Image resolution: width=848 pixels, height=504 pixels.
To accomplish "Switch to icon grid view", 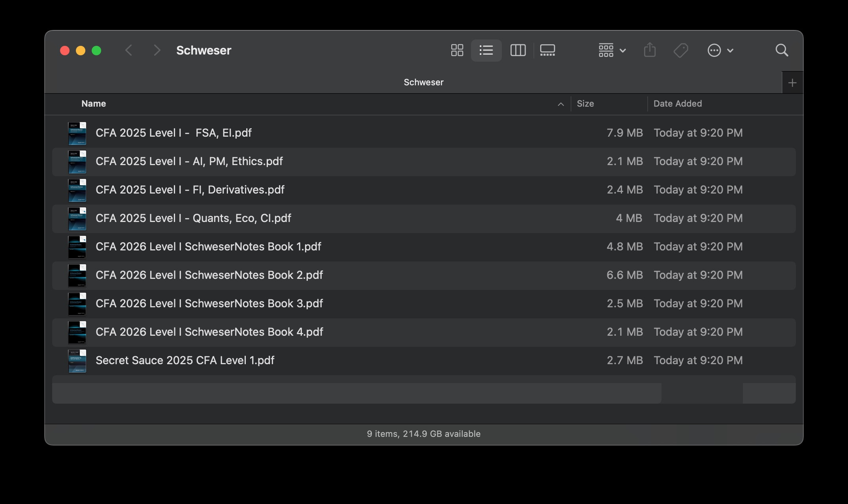I will 457,50.
